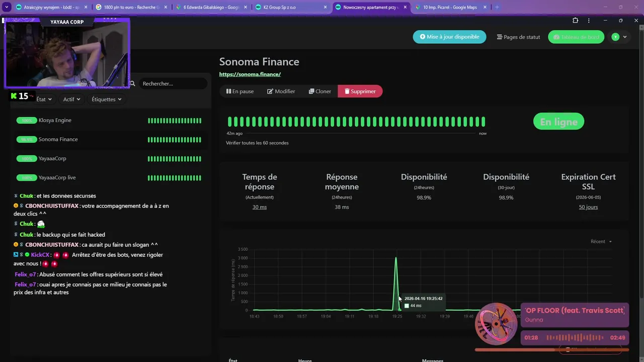Click the song title 'OP FLOOR (feat. Travis Scott)'
Screen dimensions: 644x362
pyautogui.click(x=575, y=310)
